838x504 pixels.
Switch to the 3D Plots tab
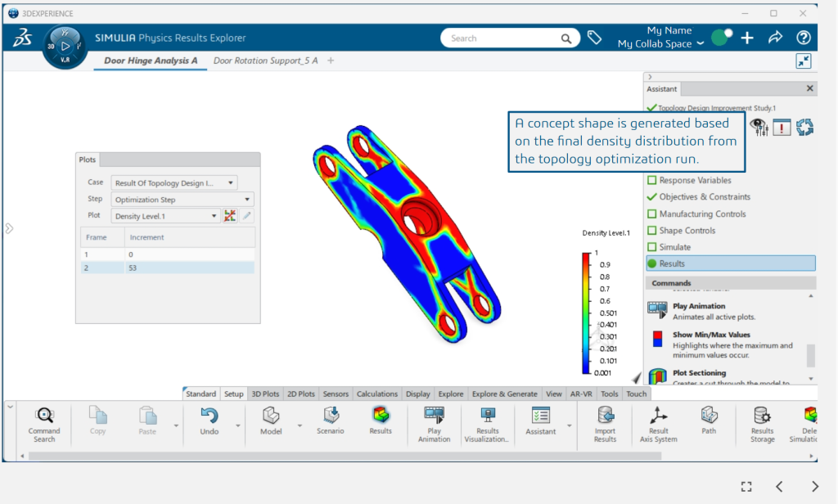tap(265, 394)
